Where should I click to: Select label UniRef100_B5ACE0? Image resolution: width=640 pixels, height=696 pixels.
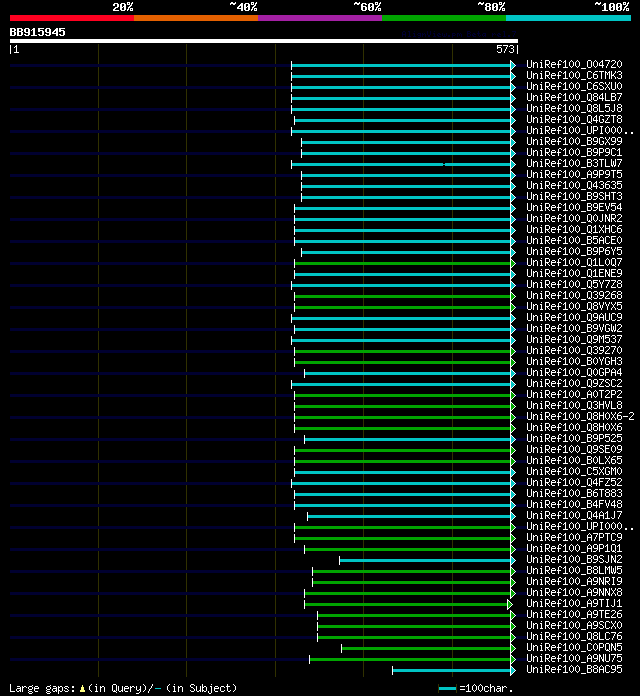click(574, 240)
